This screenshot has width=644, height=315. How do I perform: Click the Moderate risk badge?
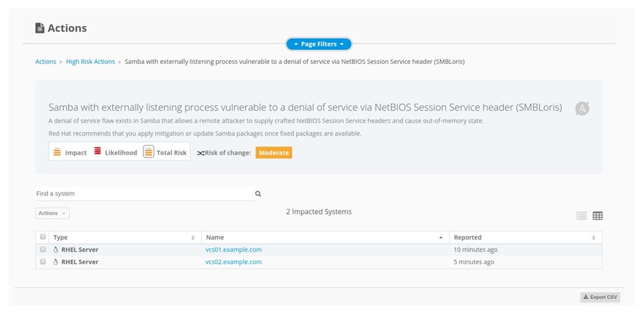[x=274, y=153]
